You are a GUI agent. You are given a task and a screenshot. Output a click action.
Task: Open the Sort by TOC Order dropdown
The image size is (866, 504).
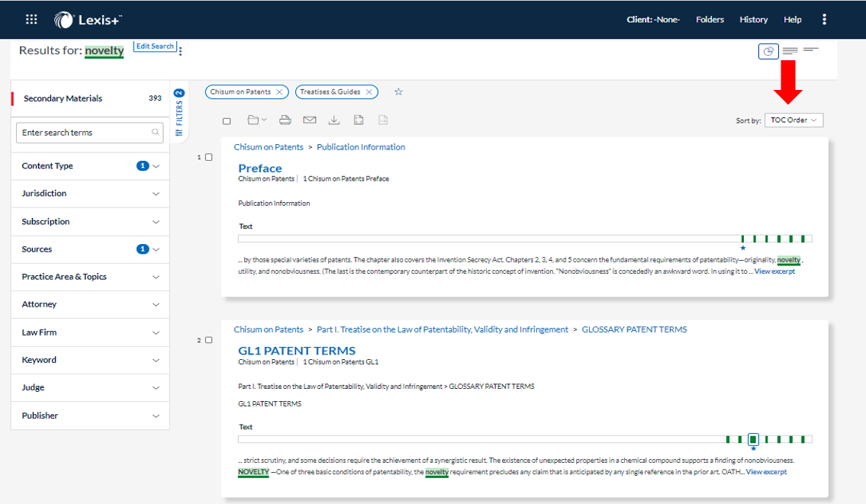[794, 120]
